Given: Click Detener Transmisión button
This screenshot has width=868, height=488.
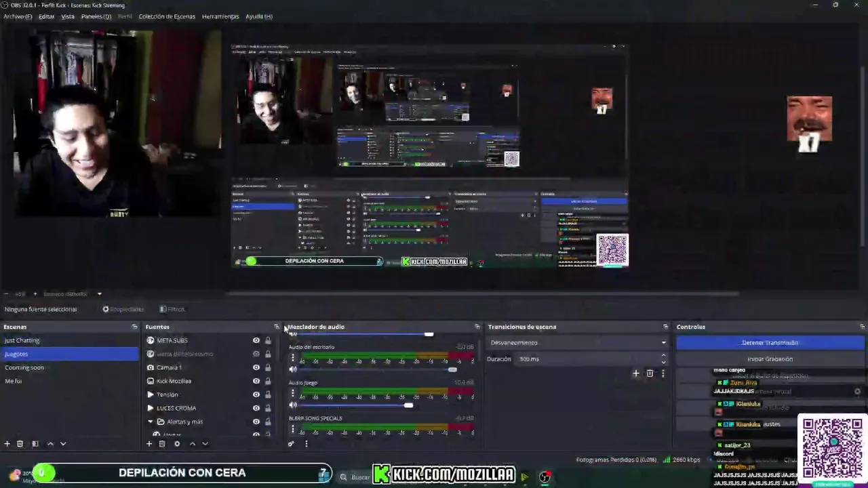Looking at the screenshot, I should click(770, 343).
